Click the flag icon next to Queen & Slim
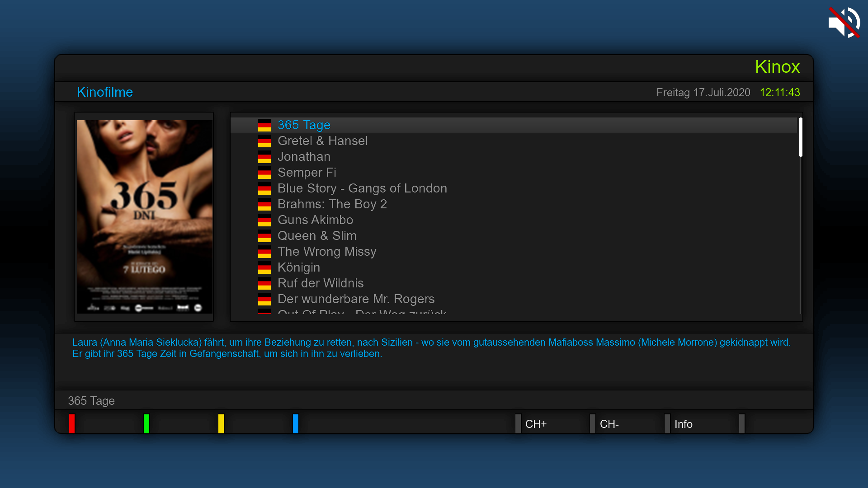 click(x=264, y=236)
